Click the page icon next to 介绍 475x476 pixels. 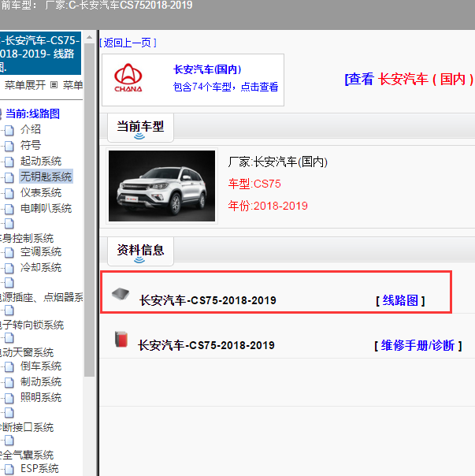coord(9,131)
